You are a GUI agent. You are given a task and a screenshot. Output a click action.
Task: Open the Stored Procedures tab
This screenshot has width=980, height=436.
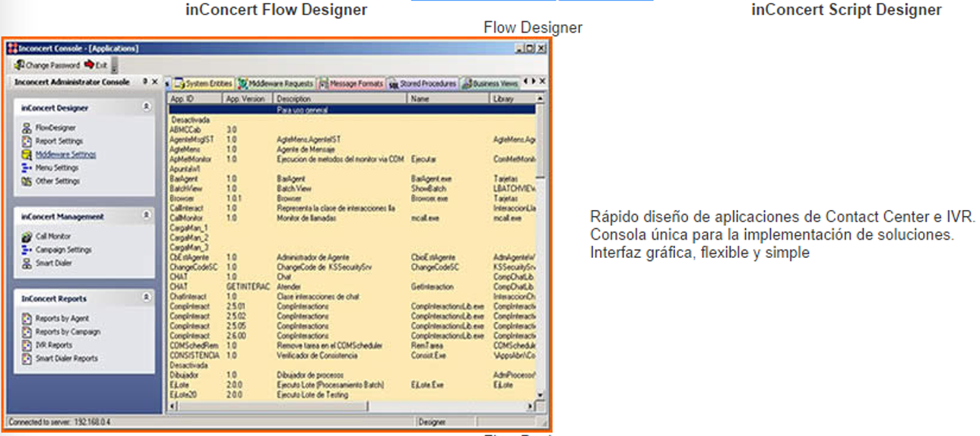423,84
